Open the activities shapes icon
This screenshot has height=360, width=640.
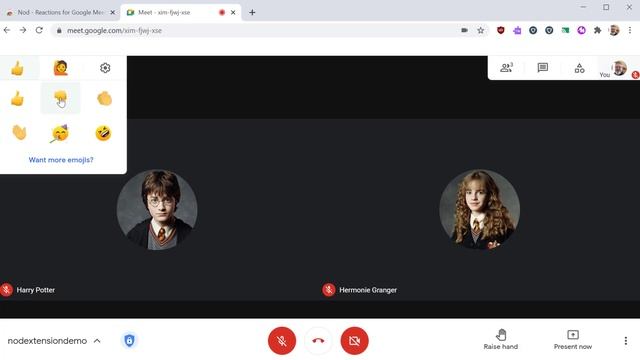point(579,68)
